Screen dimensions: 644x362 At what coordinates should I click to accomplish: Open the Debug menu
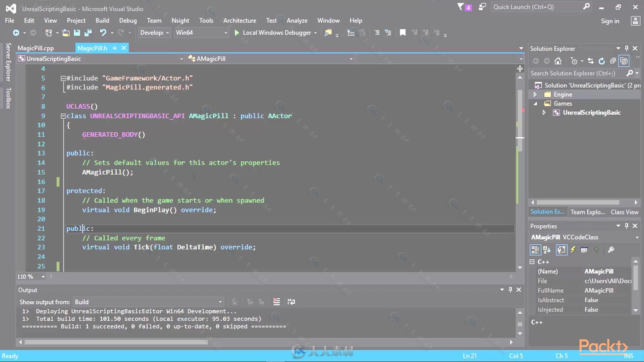pos(128,20)
